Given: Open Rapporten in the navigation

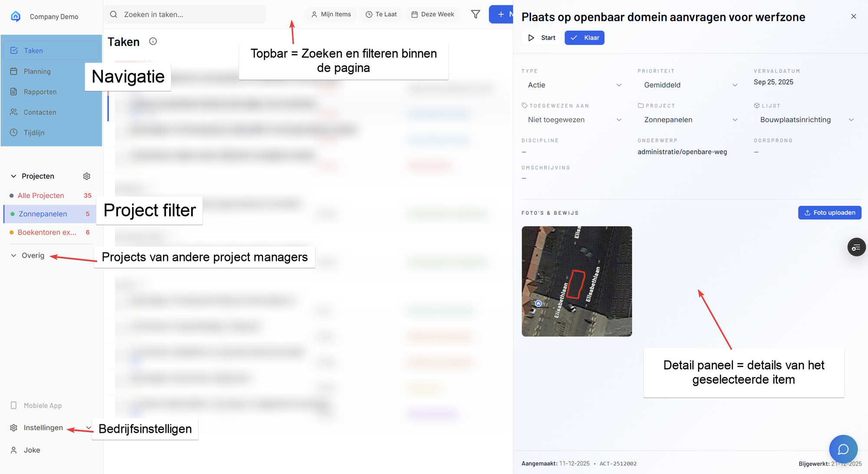Looking at the screenshot, I should click(x=40, y=92).
